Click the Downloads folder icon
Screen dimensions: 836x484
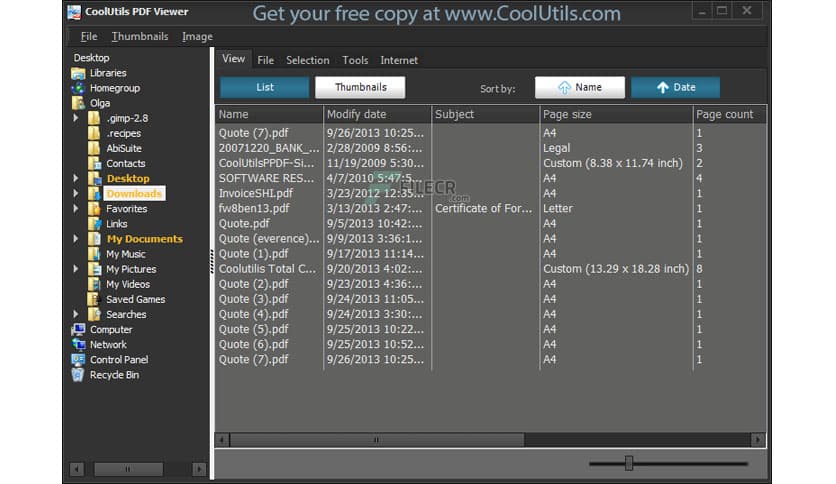tap(94, 193)
